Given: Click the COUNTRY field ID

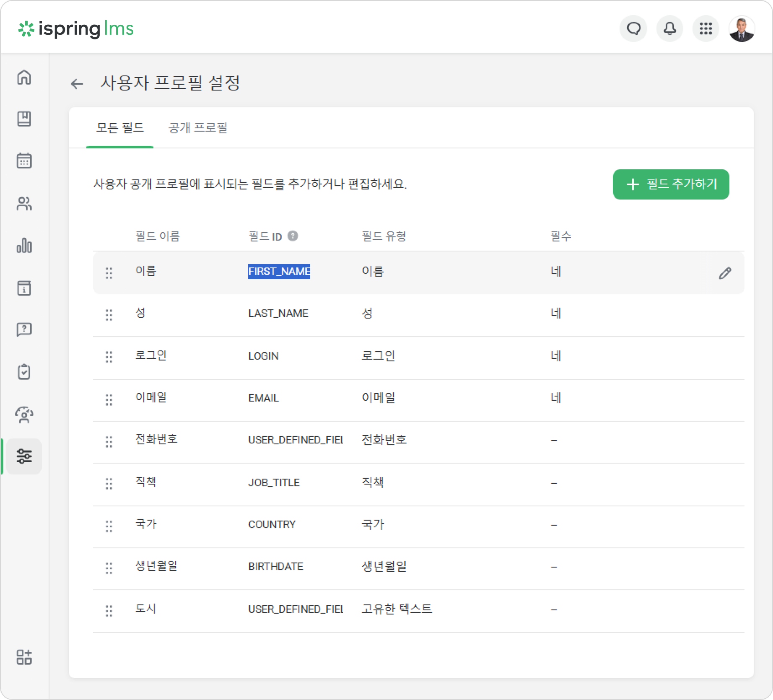Looking at the screenshot, I should coord(272,525).
